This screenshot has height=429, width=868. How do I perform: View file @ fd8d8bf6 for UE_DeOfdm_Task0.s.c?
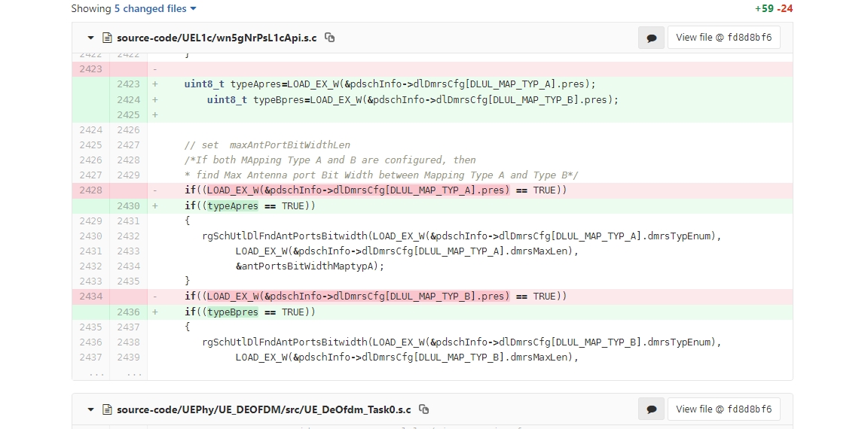723,409
